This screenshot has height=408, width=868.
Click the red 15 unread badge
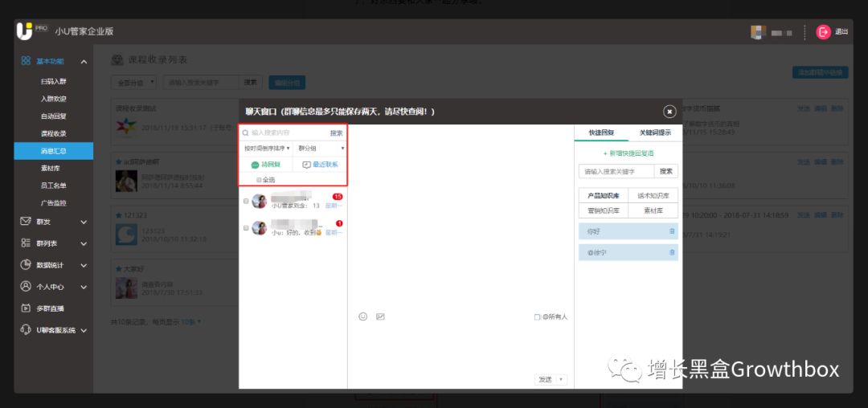338,197
